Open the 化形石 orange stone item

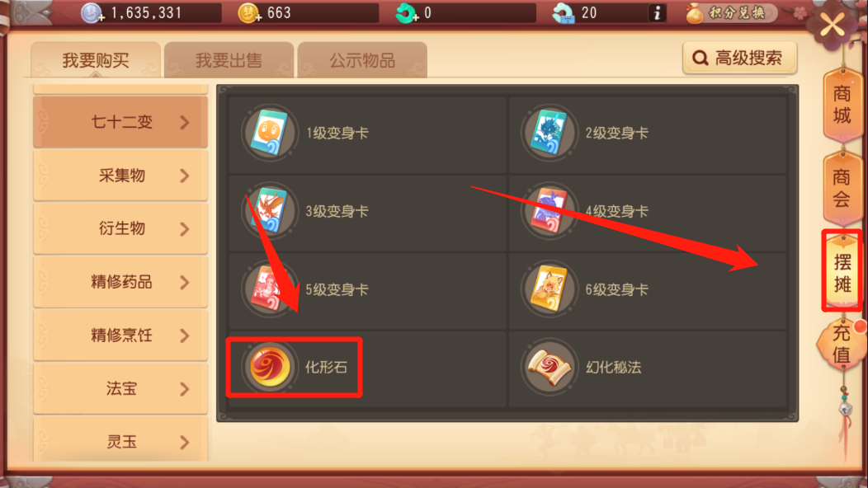[x=270, y=366]
